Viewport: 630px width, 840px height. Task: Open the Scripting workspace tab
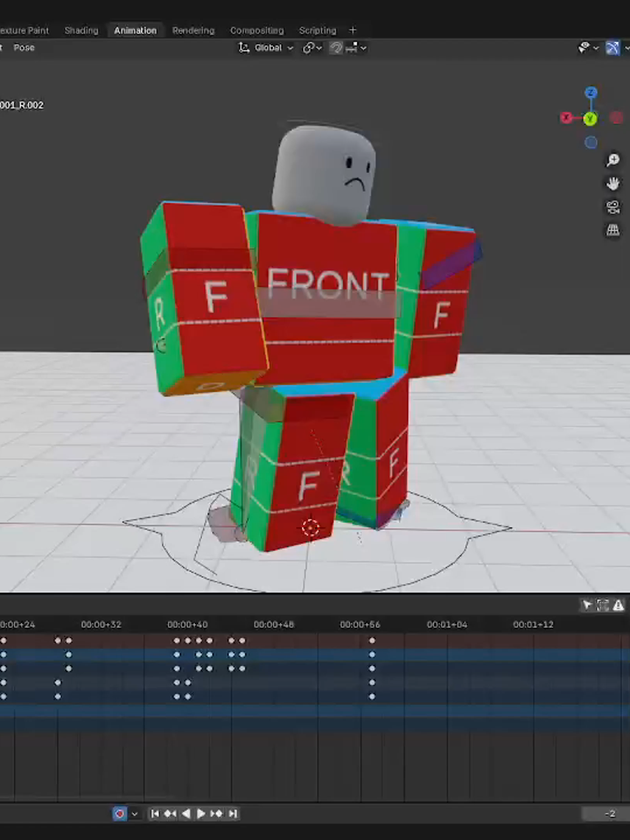tap(317, 30)
